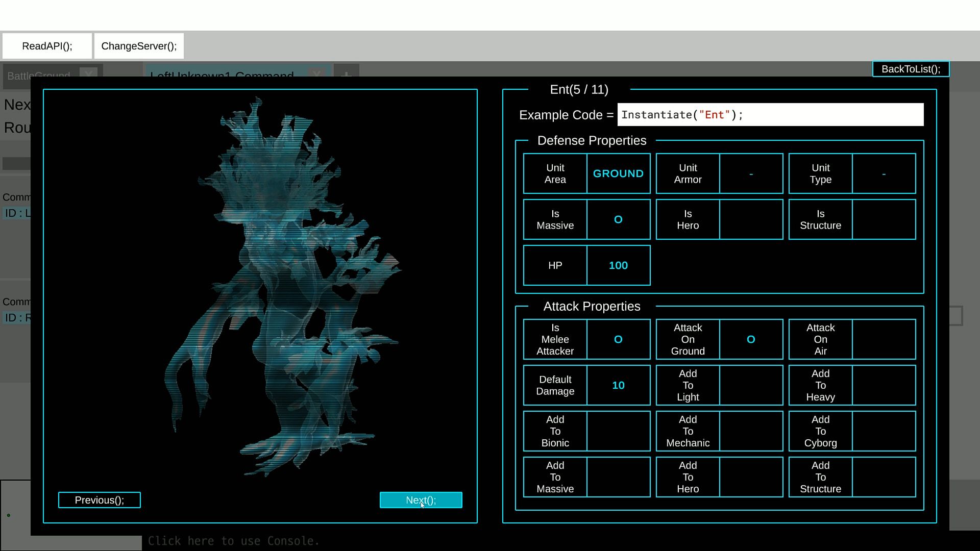Close the BattleGround tab with X

click(89, 71)
